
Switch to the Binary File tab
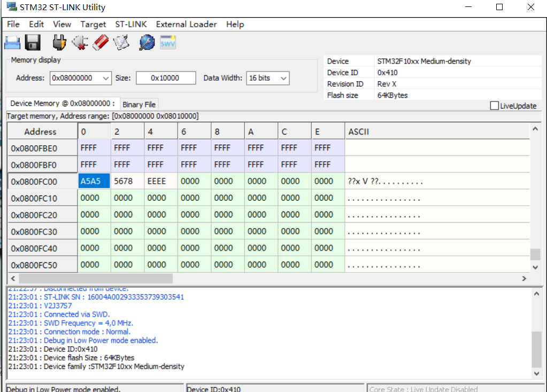[x=139, y=105]
